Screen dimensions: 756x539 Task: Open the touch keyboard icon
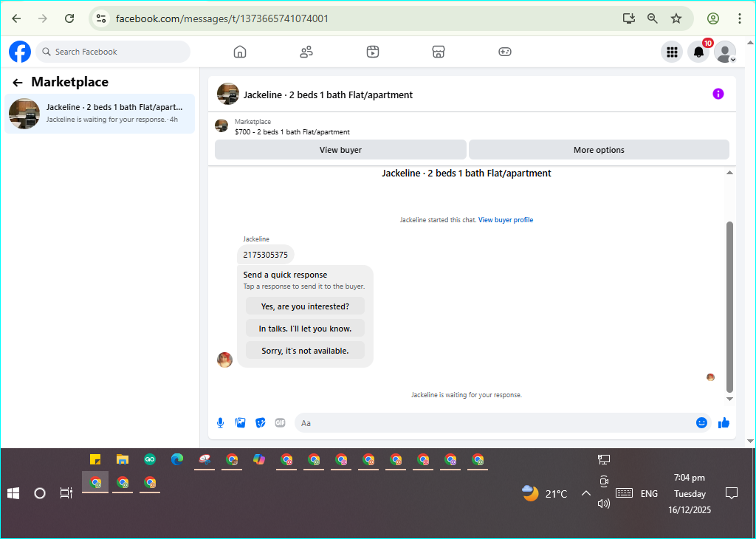624,493
